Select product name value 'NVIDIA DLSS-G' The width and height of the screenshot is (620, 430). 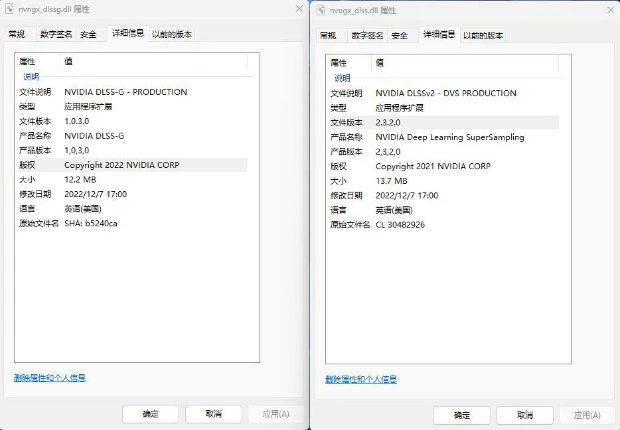tap(94, 136)
